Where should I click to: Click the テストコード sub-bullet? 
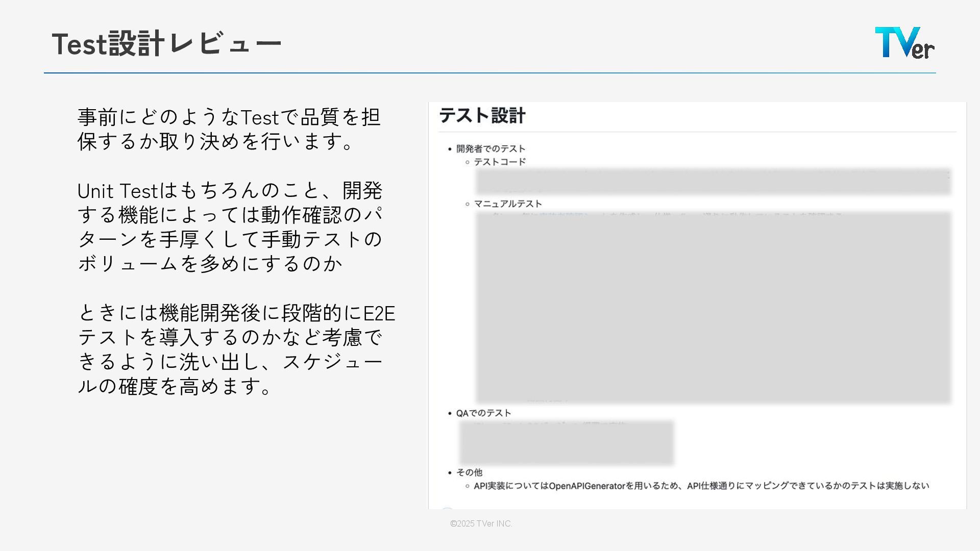(x=500, y=162)
